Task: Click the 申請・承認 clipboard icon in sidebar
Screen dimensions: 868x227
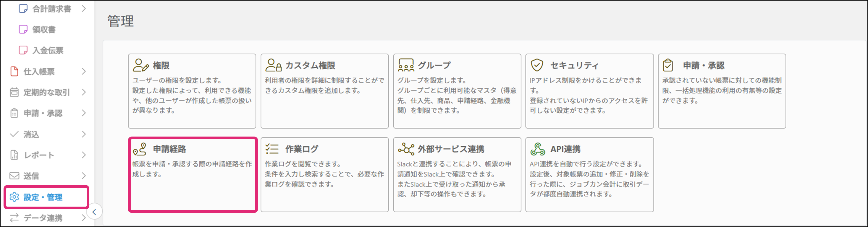Action: click(14, 113)
